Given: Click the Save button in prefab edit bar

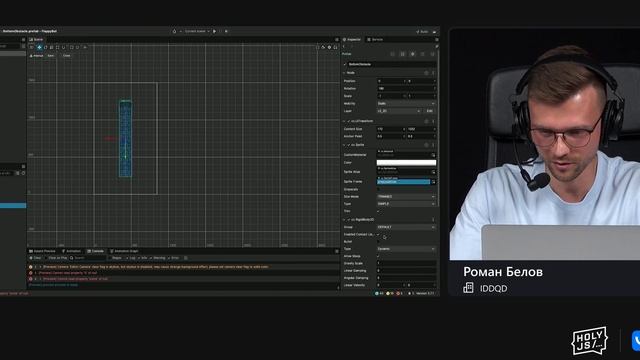Looking at the screenshot, I should [x=51, y=56].
